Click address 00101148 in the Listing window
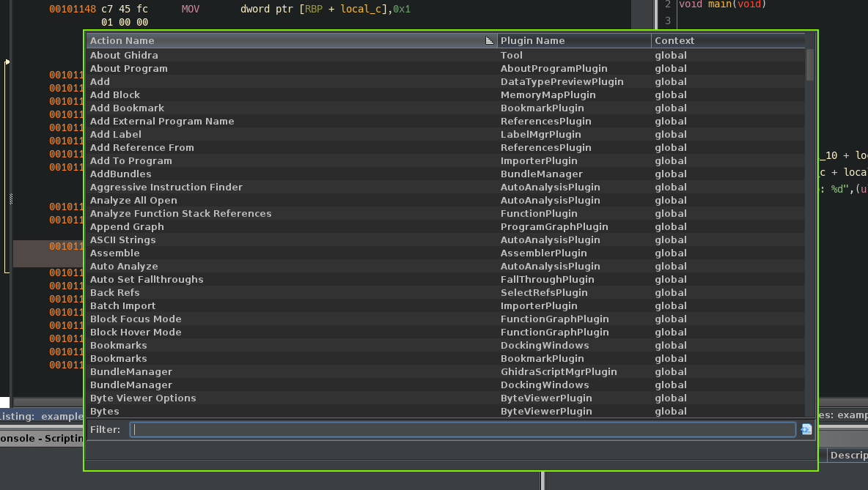This screenshot has height=490, width=868. (73, 10)
